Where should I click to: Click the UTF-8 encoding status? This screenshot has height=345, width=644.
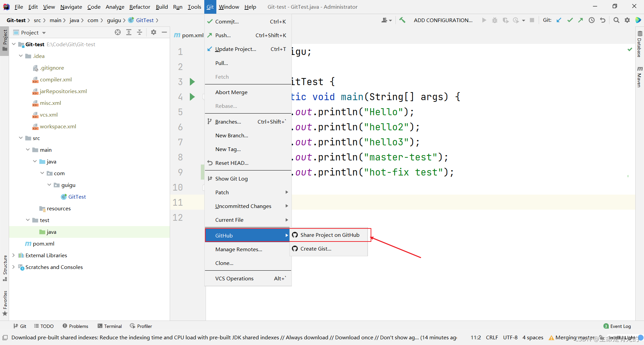[510, 338]
